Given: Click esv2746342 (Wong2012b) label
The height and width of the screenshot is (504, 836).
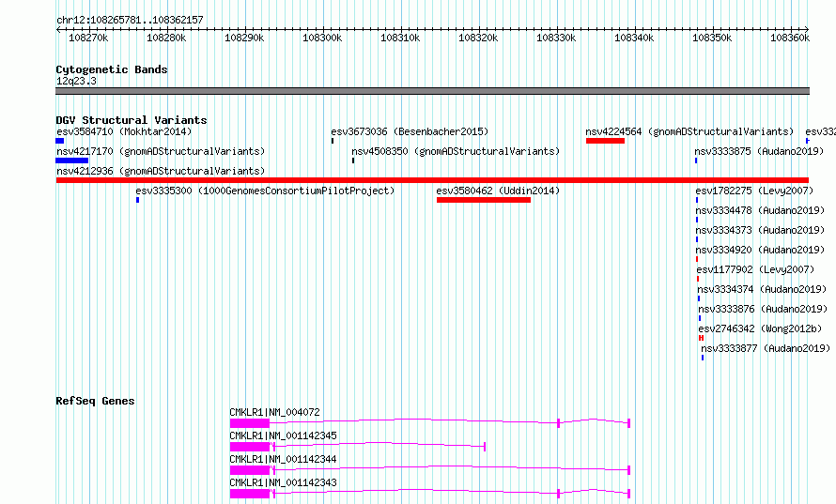Looking at the screenshot, I should 760,328.
